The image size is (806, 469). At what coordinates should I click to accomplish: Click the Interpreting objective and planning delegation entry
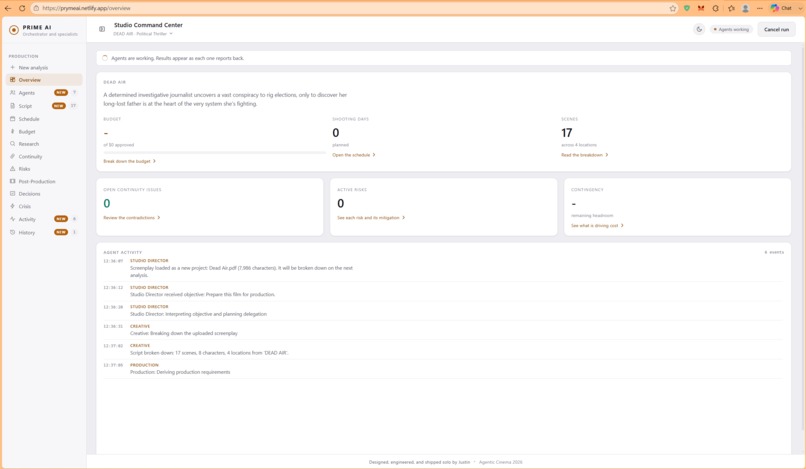(x=198, y=314)
